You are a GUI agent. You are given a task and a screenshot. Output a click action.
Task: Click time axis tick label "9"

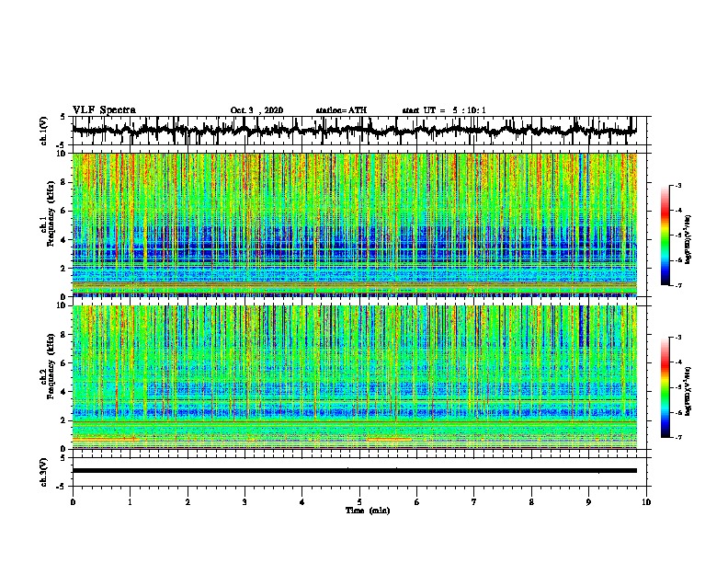588,502
